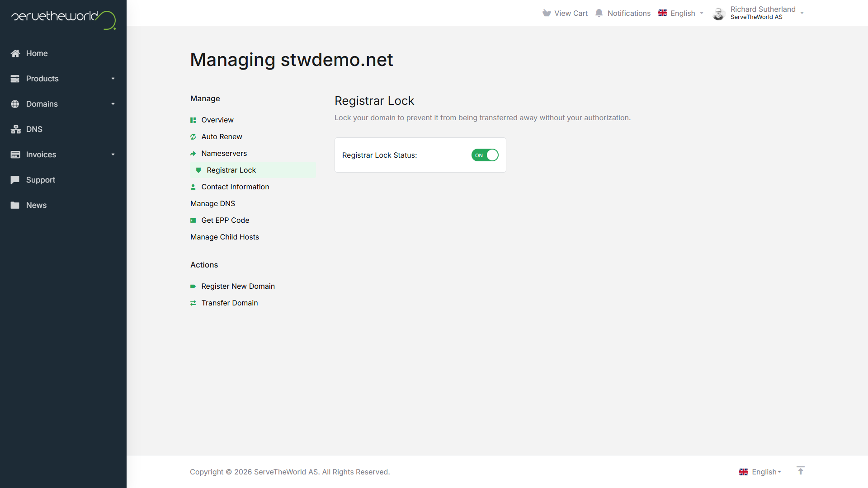Click the Registrar Lock shield icon
This screenshot has height=488, width=868.
198,170
